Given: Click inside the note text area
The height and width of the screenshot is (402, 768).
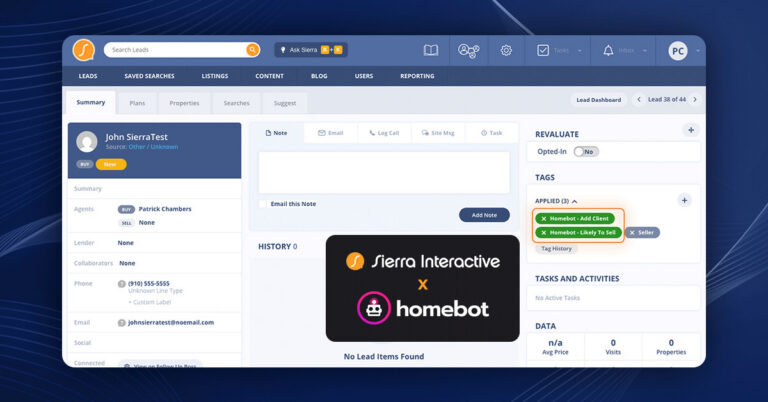Looking at the screenshot, I should tap(384, 172).
